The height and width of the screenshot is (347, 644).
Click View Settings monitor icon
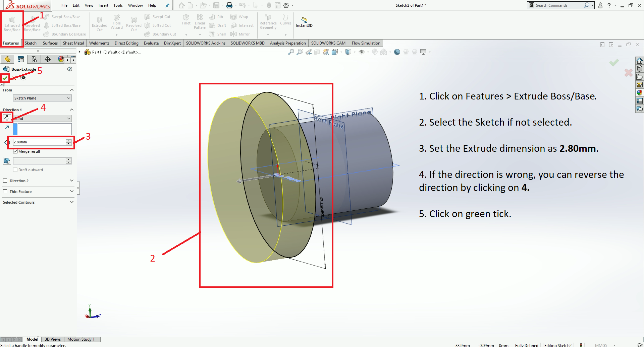[423, 52]
